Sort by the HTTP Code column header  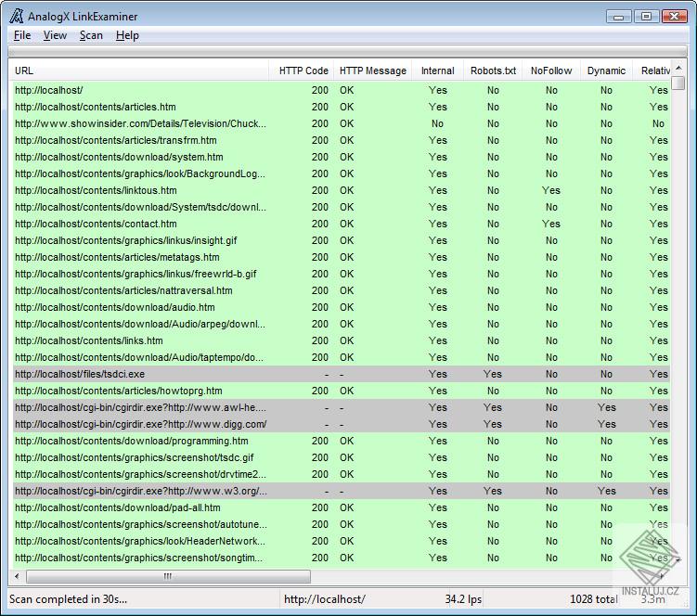tap(302, 71)
